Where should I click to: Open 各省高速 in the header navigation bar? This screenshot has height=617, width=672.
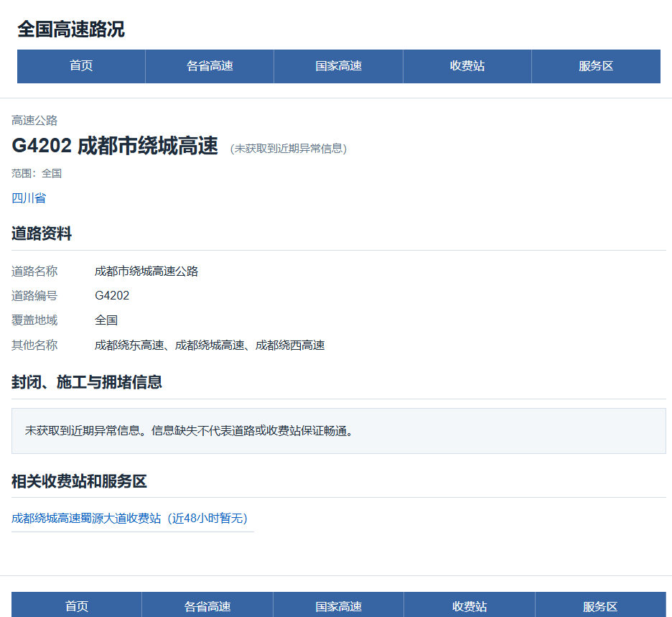pos(210,66)
